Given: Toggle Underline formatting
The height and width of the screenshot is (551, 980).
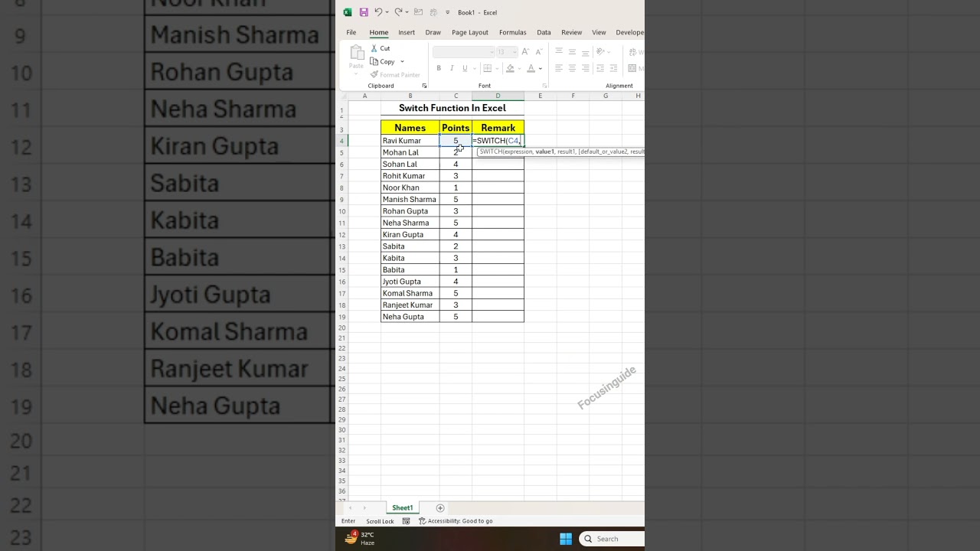Looking at the screenshot, I should tap(464, 68).
